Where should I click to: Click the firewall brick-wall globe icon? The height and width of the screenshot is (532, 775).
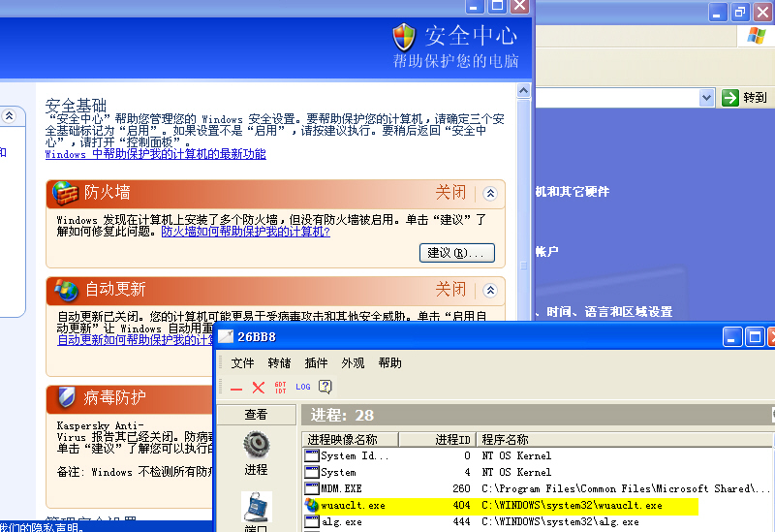(66, 193)
